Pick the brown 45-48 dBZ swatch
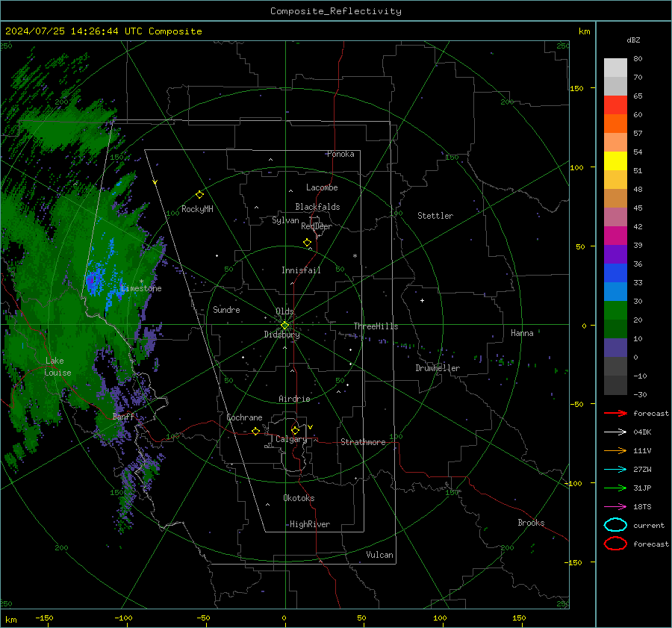Screen dimensions: 672x628 click(x=615, y=199)
